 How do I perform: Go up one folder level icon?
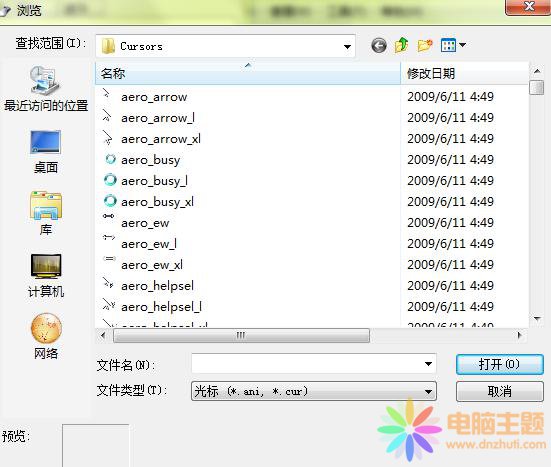click(x=402, y=45)
